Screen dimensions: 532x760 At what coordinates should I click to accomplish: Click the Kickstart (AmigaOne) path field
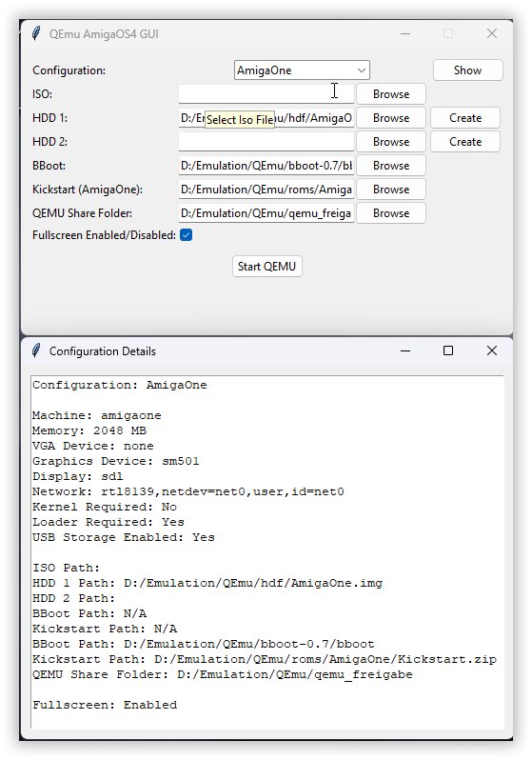266,189
